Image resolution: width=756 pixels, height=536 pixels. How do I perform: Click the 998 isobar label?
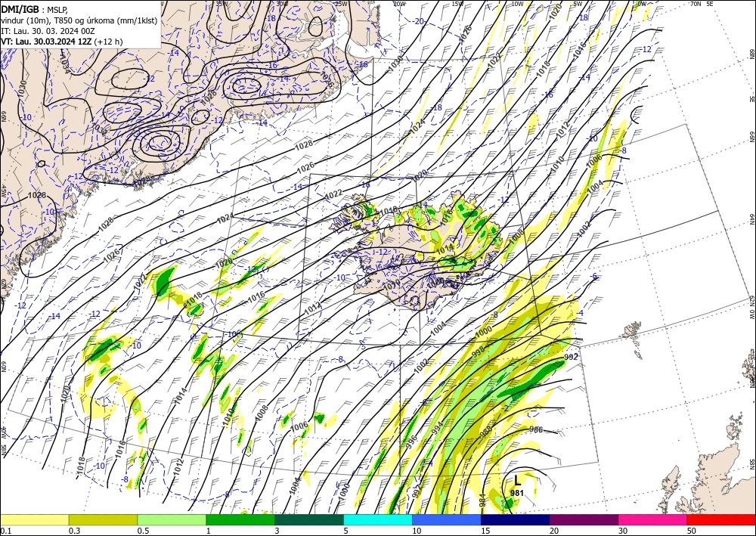(479, 352)
